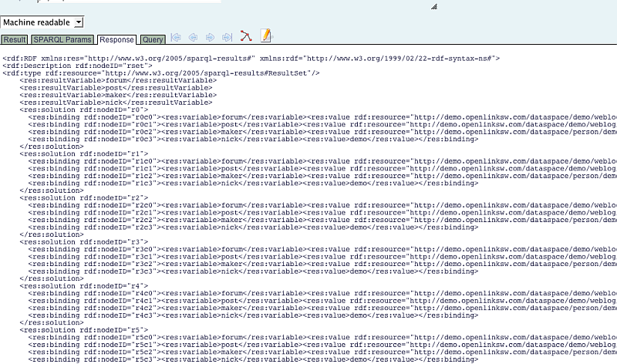Go to the next results page arrow
The width and height of the screenshot is (617, 364).
pyautogui.click(x=210, y=37)
